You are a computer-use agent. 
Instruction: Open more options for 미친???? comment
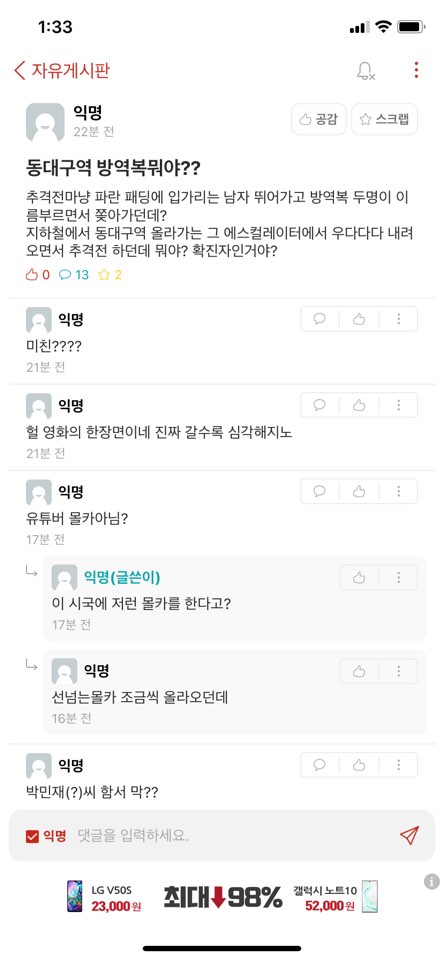(399, 319)
